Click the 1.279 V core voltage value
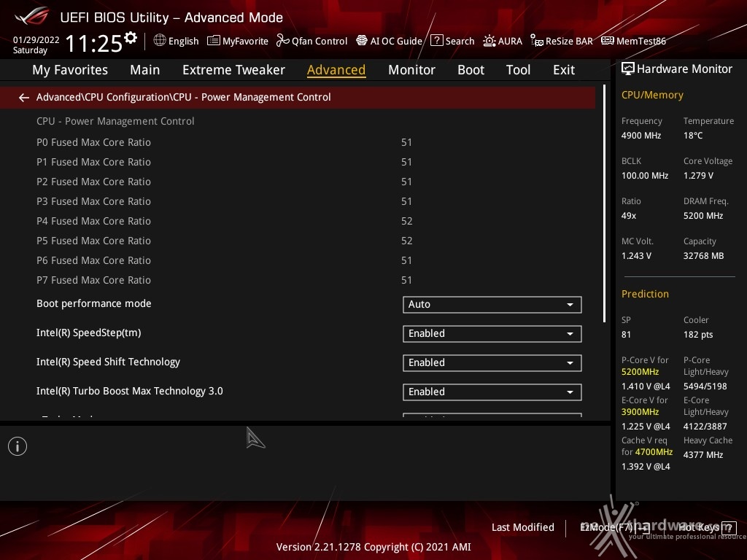The height and width of the screenshot is (560, 747). pyautogui.click(x=698, y=176)
